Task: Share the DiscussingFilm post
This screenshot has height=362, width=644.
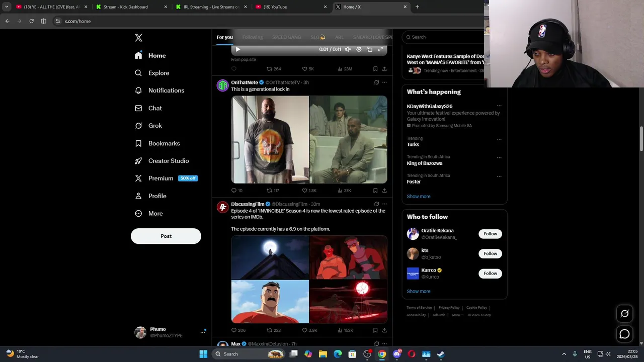Action: [x=384, y=330]
